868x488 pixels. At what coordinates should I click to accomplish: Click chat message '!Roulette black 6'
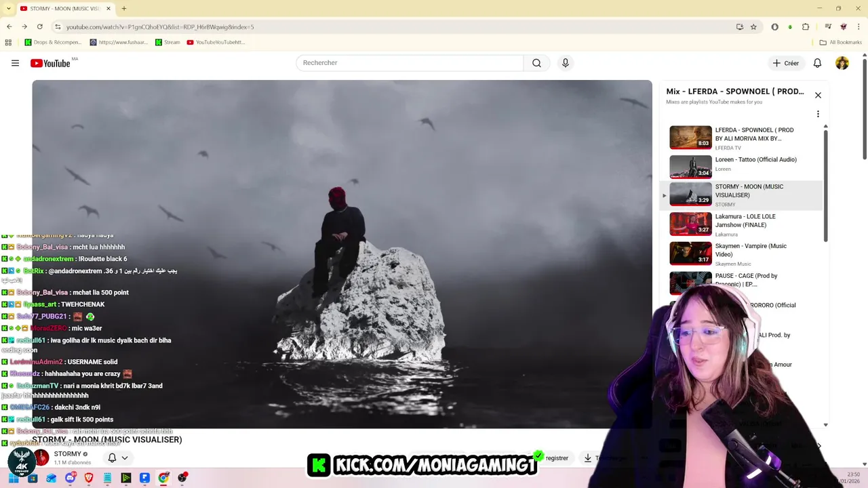pyautogui.click(x=102, y=259)
